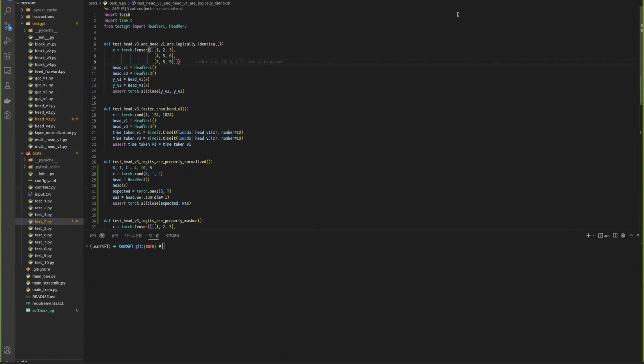Expand the .pytest_cache folder at root
This screenshot has height=364, width=644.
pos(22,10)
